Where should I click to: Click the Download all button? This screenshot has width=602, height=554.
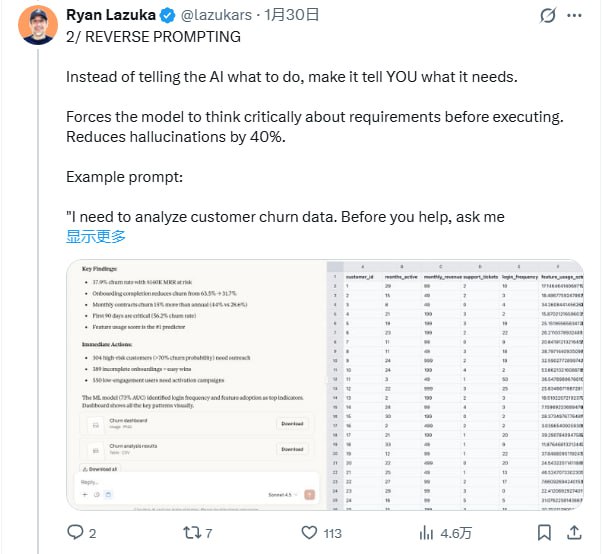point(103,468)
